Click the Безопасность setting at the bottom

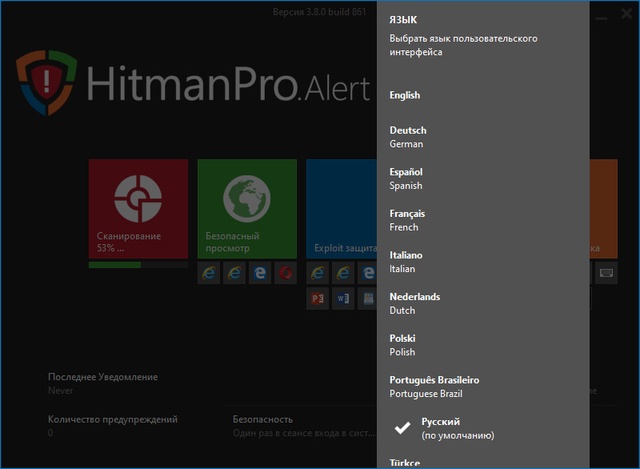(262, 420)
